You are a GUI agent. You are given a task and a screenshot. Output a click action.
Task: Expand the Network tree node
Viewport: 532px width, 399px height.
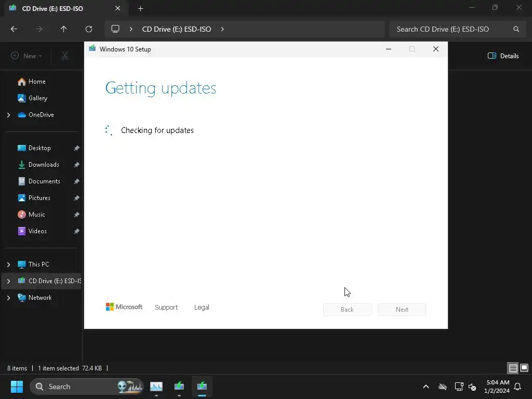pyautogui.click(x=8, y=298)
